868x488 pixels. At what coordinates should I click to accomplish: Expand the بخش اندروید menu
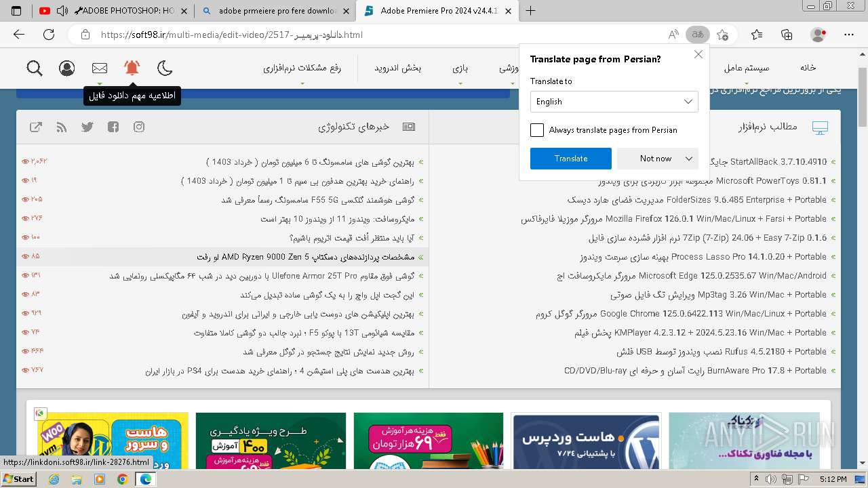click(x=398, y=68)
